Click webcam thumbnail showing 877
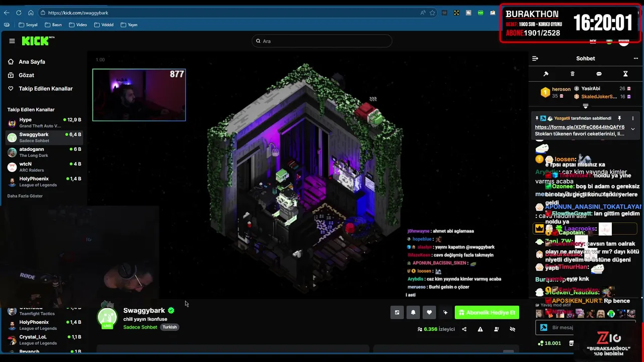 click(139, 95)
